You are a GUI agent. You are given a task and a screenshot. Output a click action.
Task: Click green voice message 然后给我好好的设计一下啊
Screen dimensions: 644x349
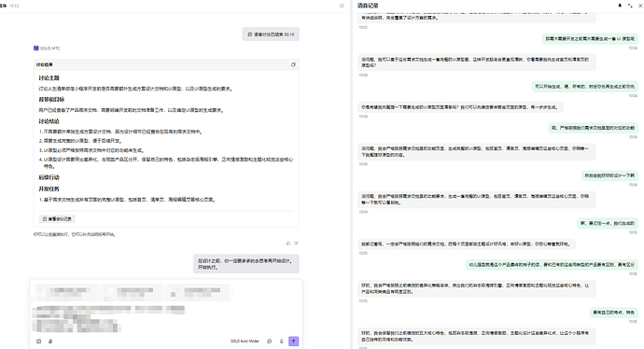609,175
